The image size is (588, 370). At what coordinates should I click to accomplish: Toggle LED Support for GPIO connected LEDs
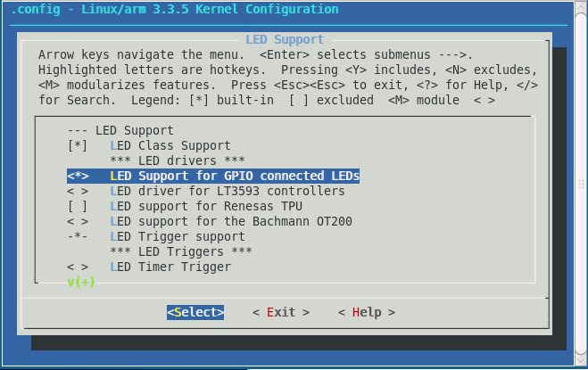pyautogui.click(x=213, y=176)
